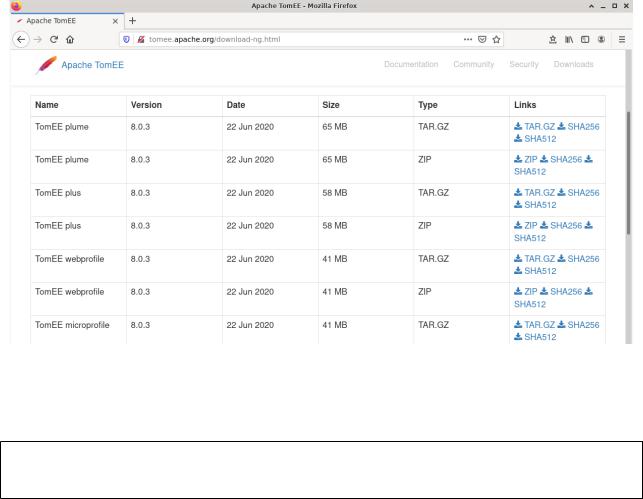This screenshot has height=499, width=643.
Task: Open the Firefox home page icon
Action: [70, 39]
